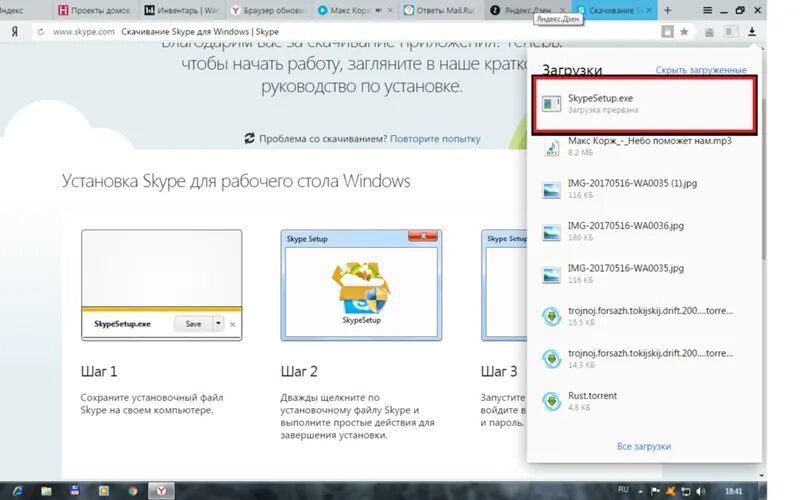Click the Skype Setup window illustration in Шаг 2
Viewport: 800px width, 500px height.
(x=361, y=285)
